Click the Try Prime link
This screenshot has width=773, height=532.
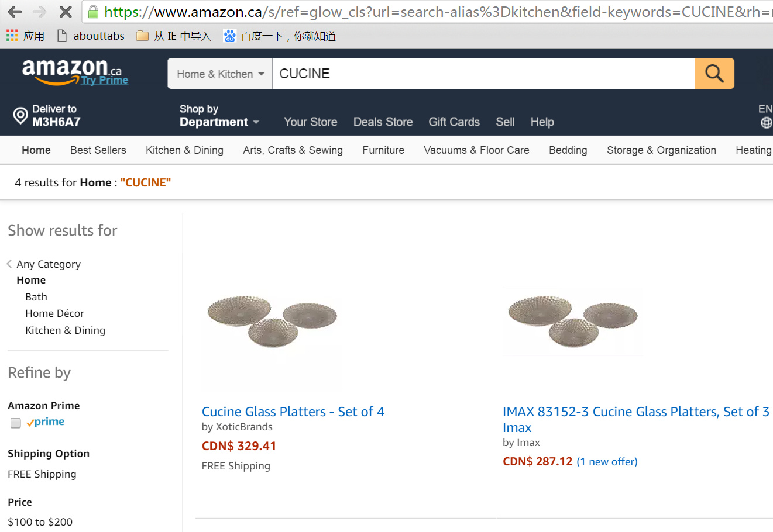tap(105, 81)
